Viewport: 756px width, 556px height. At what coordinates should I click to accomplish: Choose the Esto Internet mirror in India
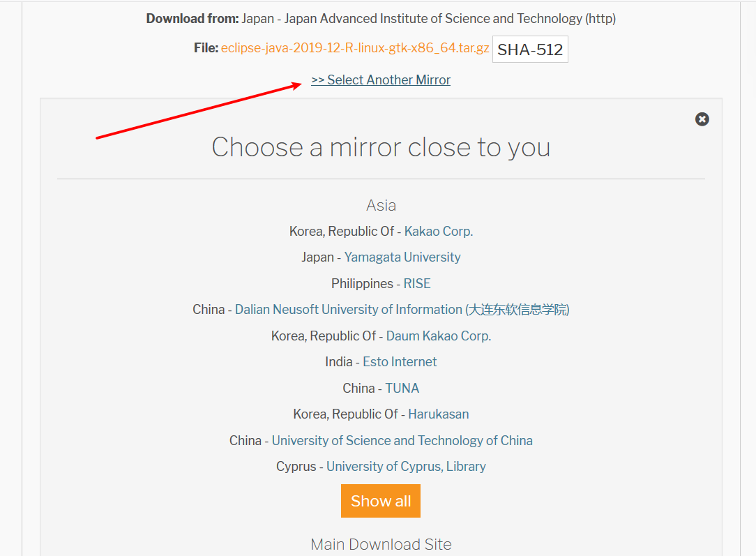point(400,361)
